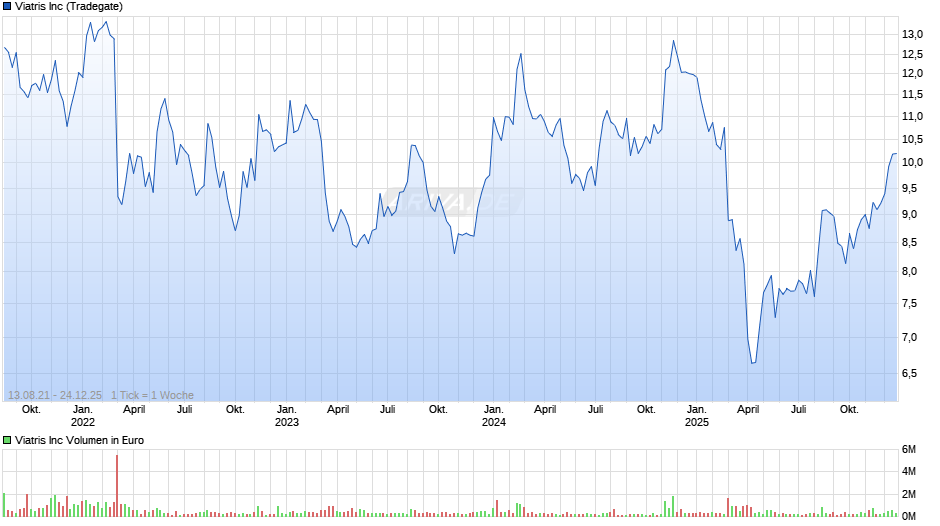Click the 7,5 price axis label
Viewport: 940px width, 526px height.
point(910,303)
